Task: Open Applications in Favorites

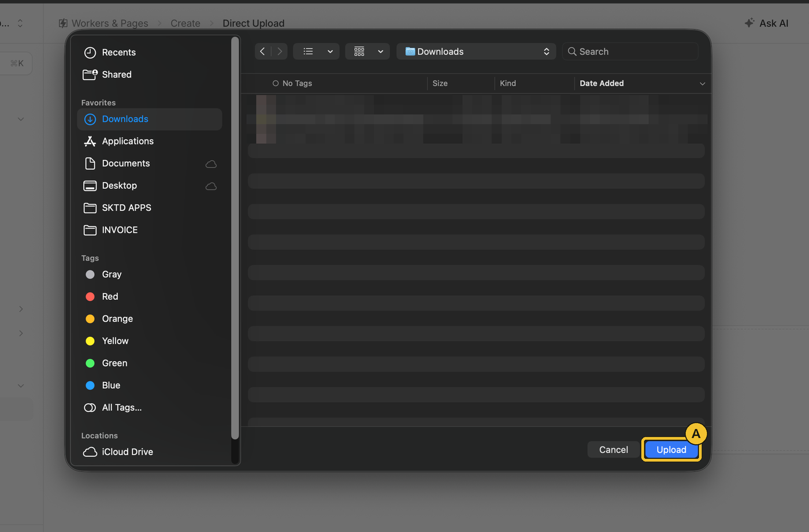Action: click(150, 141)
